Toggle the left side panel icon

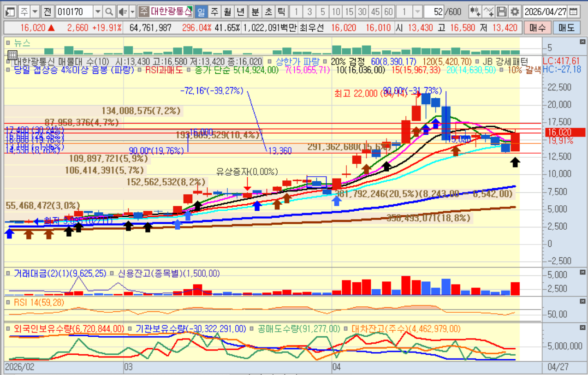[x=11, y=12]
